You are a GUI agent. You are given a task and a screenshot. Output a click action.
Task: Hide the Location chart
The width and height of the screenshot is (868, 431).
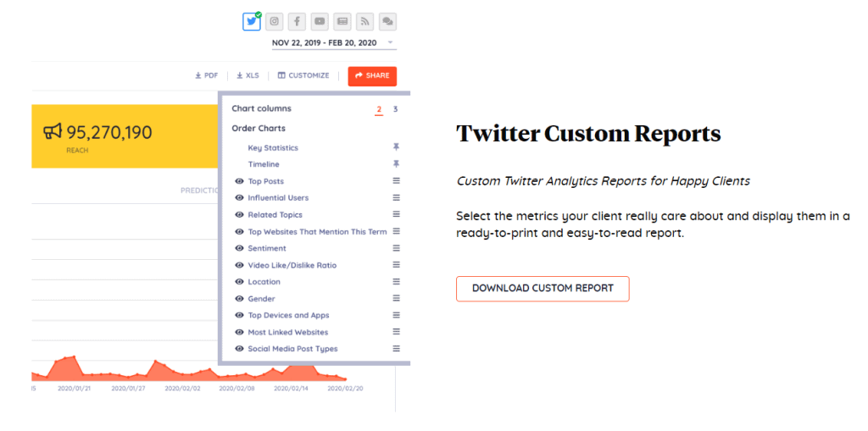tap(239, 282)
